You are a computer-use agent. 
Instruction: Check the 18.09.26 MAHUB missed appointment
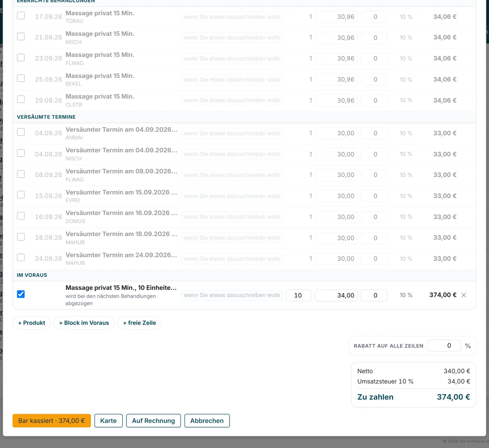tap(21, 236)
